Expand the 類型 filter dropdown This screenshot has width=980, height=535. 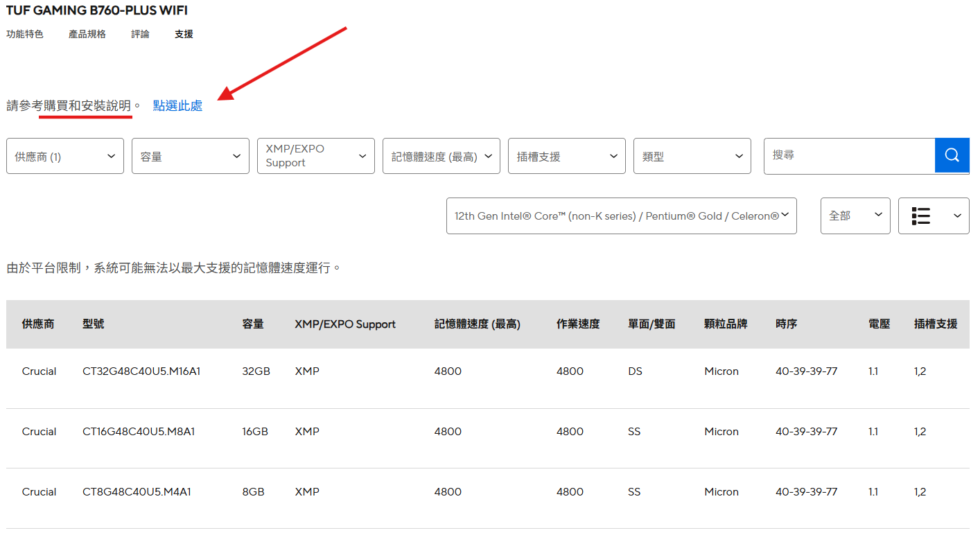click(692, 156)
